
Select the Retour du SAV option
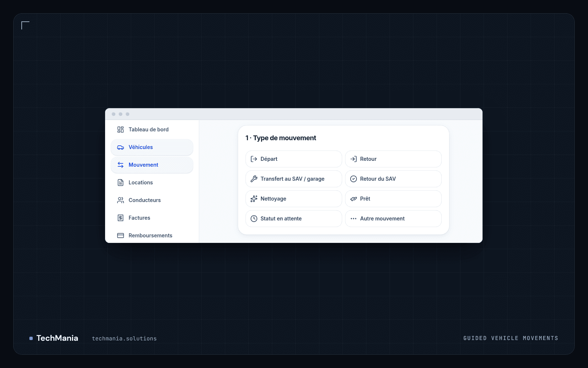[x=393, y=179]
